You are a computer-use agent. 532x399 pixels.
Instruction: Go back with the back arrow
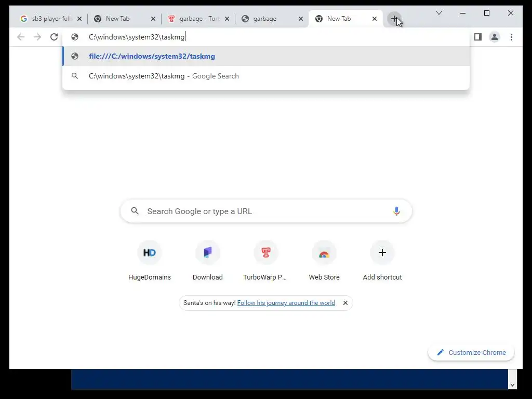(21, 37)
